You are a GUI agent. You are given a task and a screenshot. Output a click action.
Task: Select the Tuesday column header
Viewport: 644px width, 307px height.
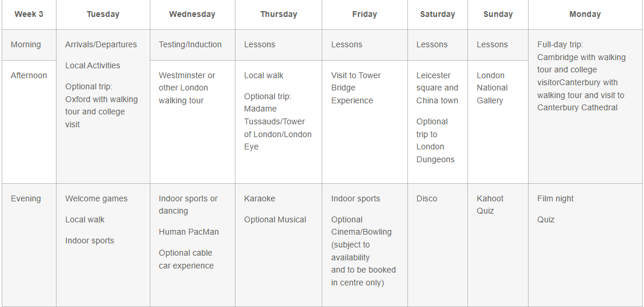tap(103, 14)
